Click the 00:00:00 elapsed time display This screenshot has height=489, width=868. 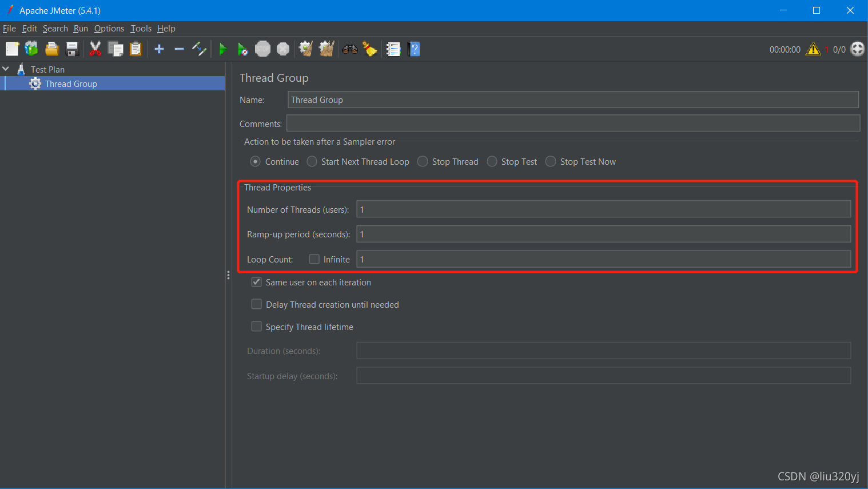click(785, 50)
